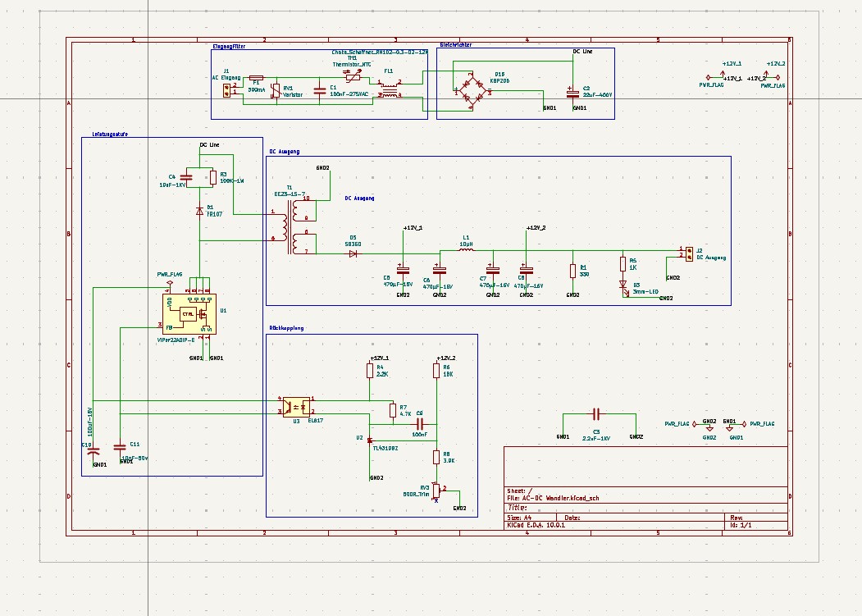This screenshot has width=862, height=616.
Task: Select the C4 snubber capacitor symbol
Action: tap(186, 178)
